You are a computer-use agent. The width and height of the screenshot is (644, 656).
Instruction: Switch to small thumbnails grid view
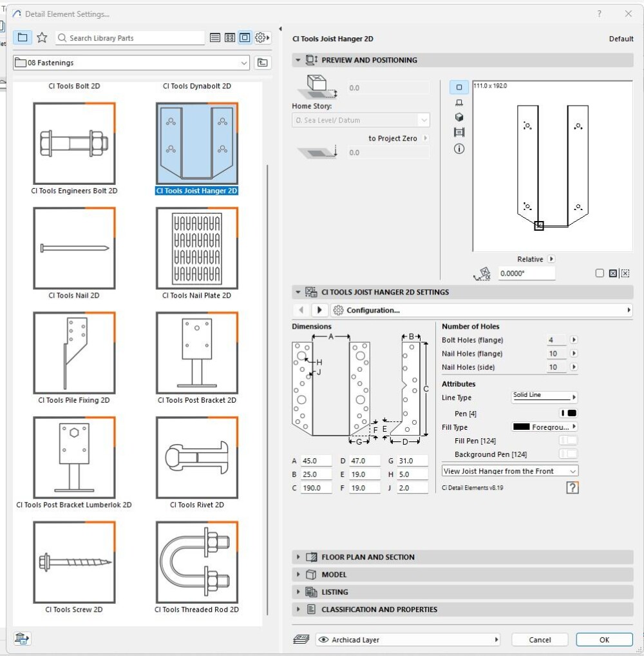(x=230, y=38)
